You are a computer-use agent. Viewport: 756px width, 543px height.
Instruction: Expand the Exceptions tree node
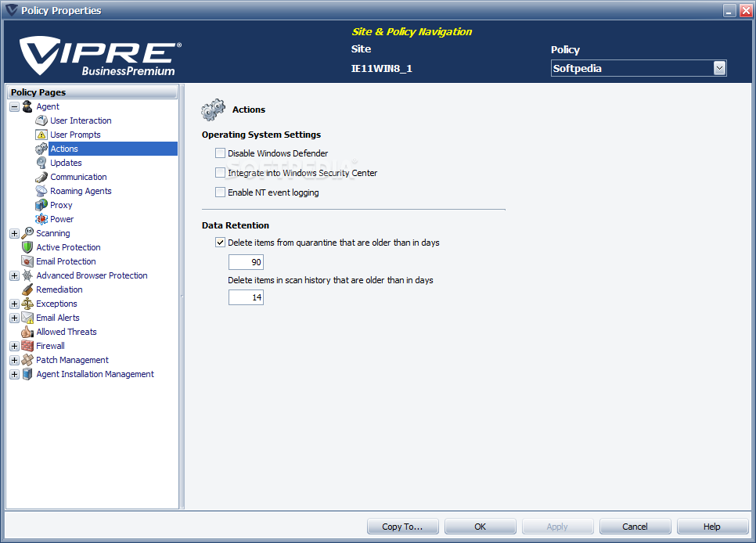(14, 304)
